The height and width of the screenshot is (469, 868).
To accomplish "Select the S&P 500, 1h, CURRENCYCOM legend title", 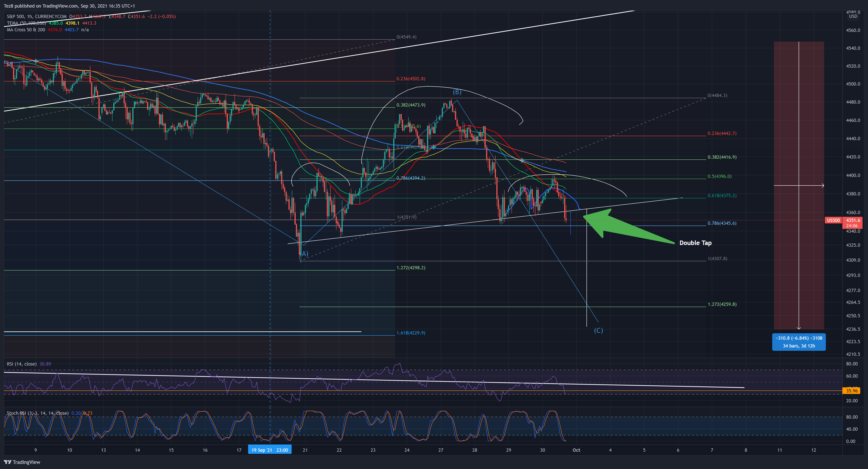I will pos(37,16).
